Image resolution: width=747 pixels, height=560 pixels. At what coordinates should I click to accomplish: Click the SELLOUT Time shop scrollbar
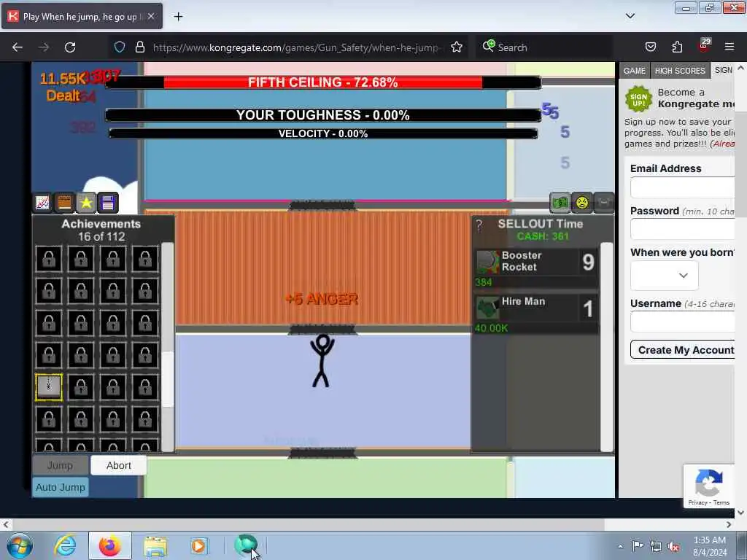coord(606,346)
